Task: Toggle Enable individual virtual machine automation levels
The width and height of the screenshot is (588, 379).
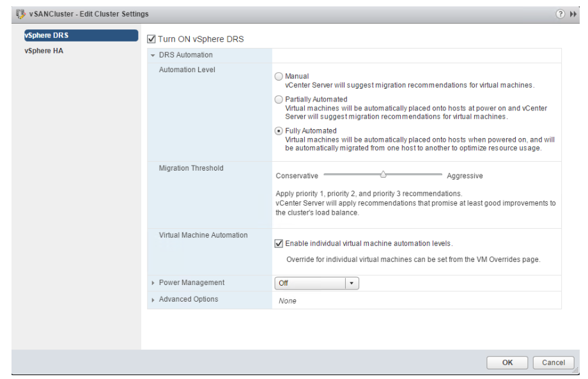Action: [279, 244]
